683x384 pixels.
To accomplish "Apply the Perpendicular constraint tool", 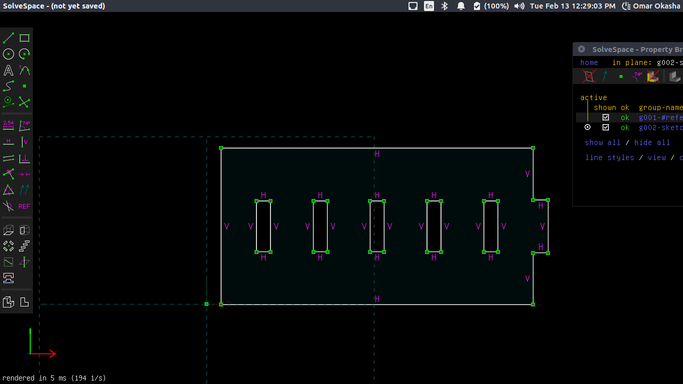I will pos(24,158).
